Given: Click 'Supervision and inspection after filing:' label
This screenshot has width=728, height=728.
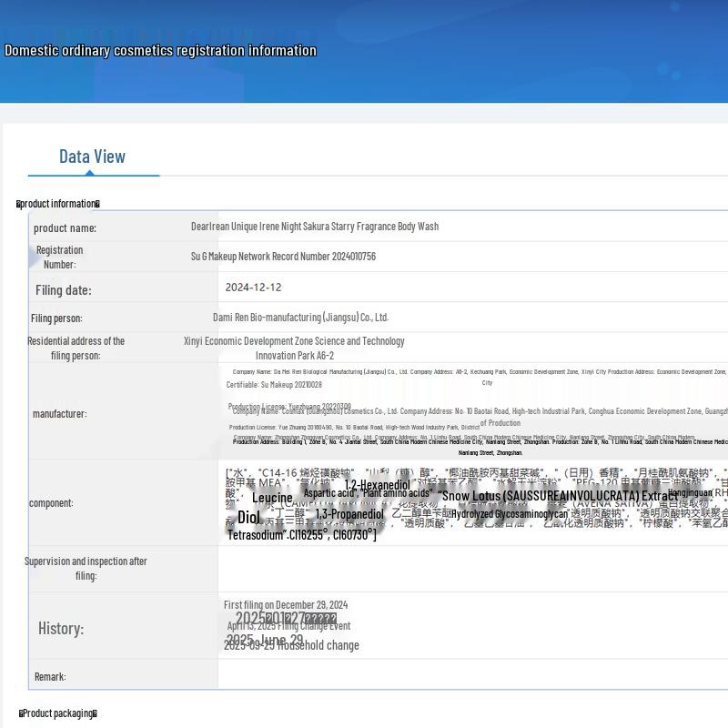Looking at the screenshot, I should pyautogui.click(x=86, y=568).
